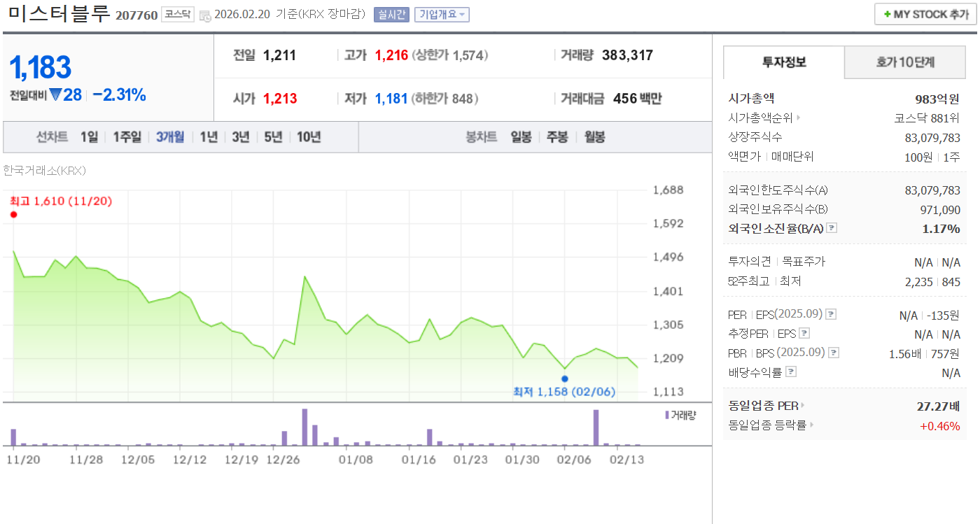
Task: Show the 주봉 candlestick chart
Action: 557,137
